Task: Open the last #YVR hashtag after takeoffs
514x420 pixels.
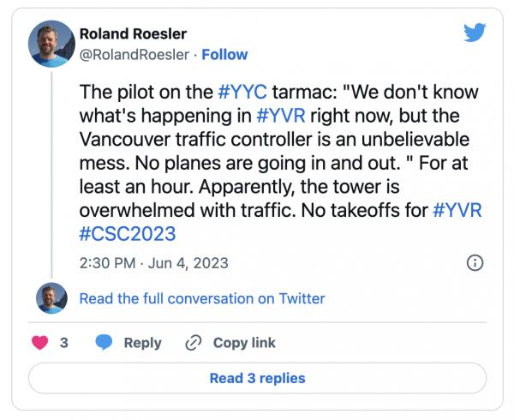Action: click(x=457, y=210)
